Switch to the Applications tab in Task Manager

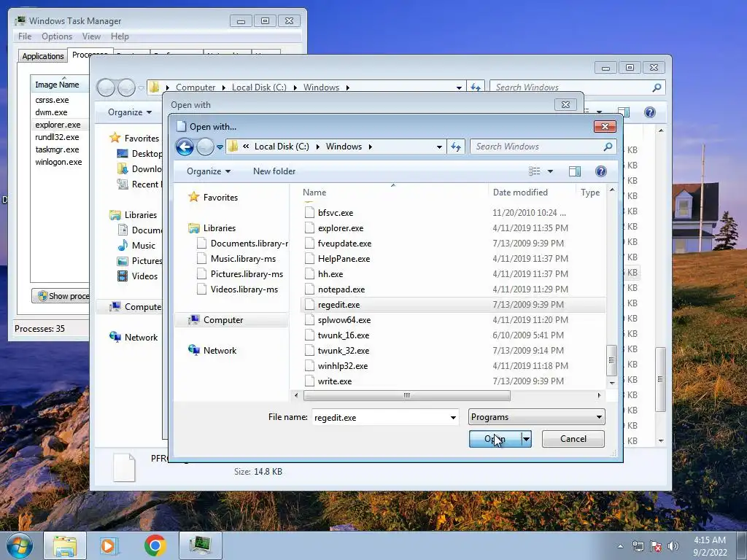[x=43, y=55]
